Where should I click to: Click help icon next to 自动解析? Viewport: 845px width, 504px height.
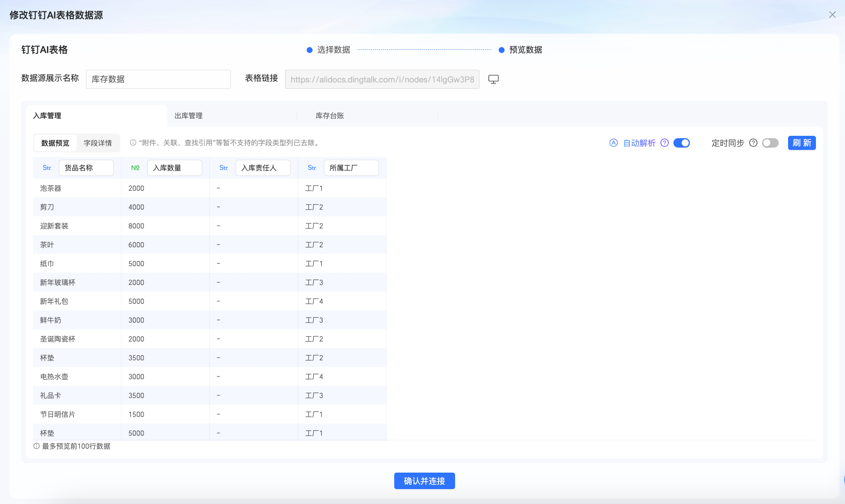[x=664, y=143]
